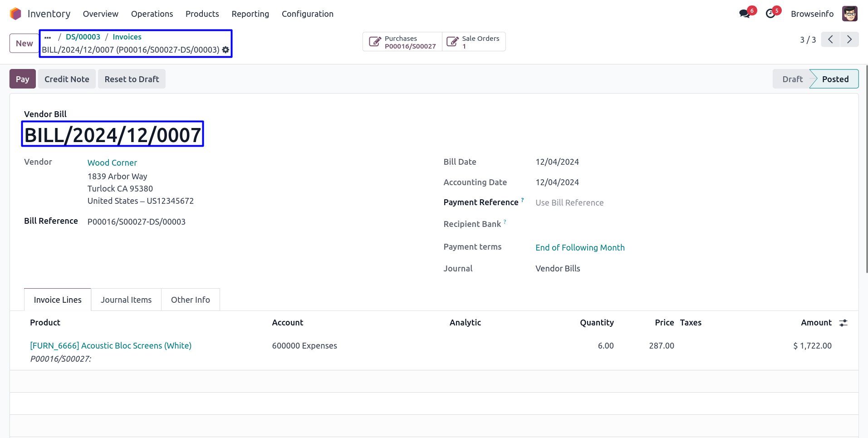This screenshot has height=438, width=868.
Task: Go to next record with right arrow
Action: click(x=849, y=39)
